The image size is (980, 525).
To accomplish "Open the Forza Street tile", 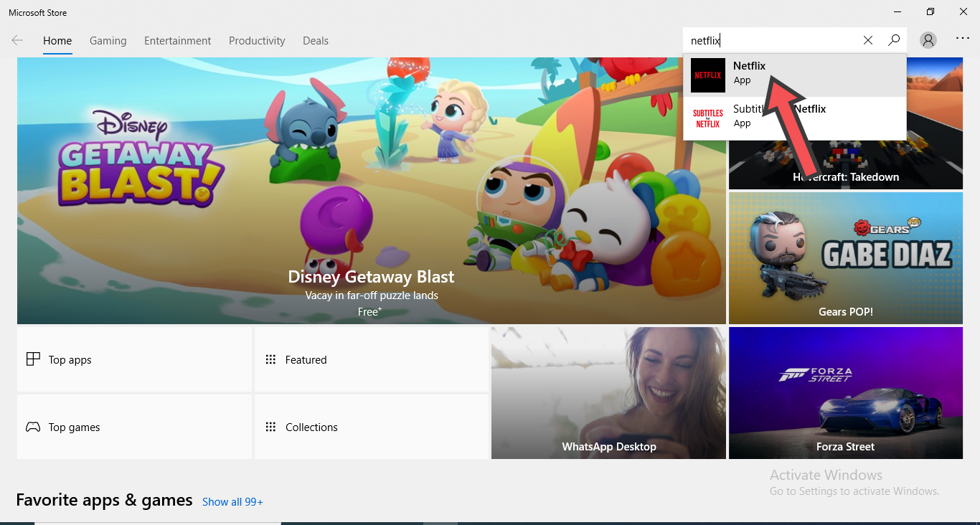I will [x=846, y=393].
